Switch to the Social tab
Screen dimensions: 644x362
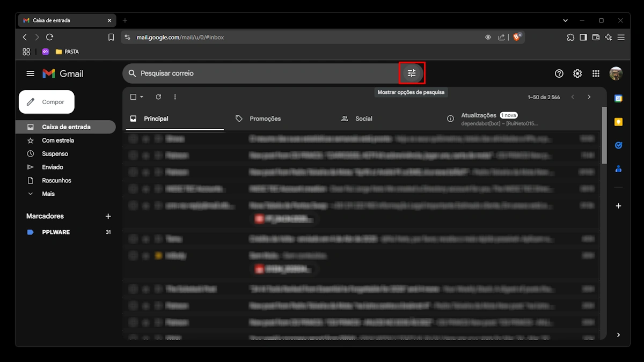[x=363, y=119]
